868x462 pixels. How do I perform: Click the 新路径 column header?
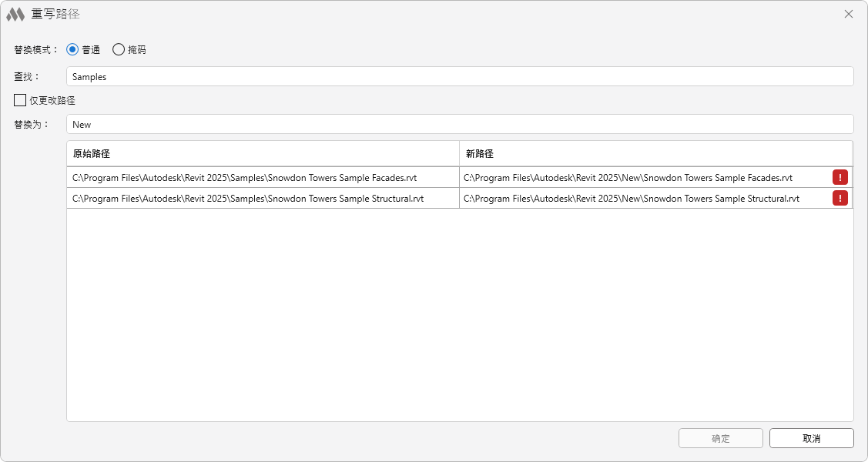tap(647, 153)
